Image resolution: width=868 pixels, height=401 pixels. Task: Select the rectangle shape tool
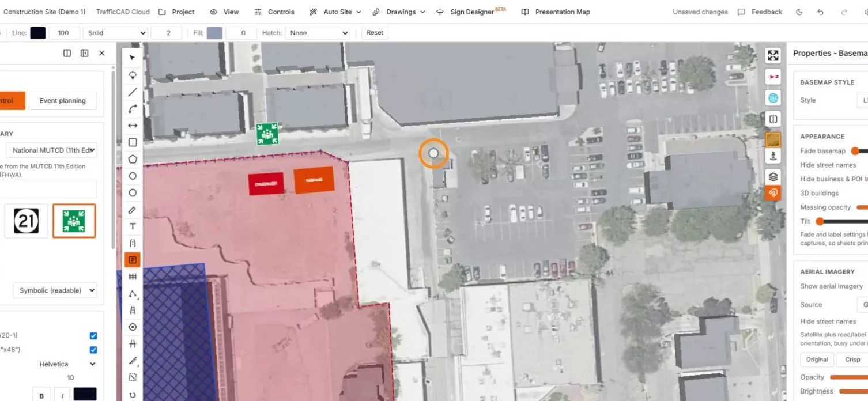pyautogui.click(x=133, y=142)
